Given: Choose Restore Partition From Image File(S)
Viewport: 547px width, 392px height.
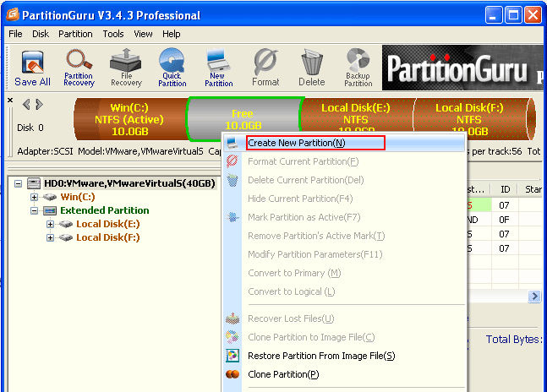Looking at the screenshot, I should (344, 356).
